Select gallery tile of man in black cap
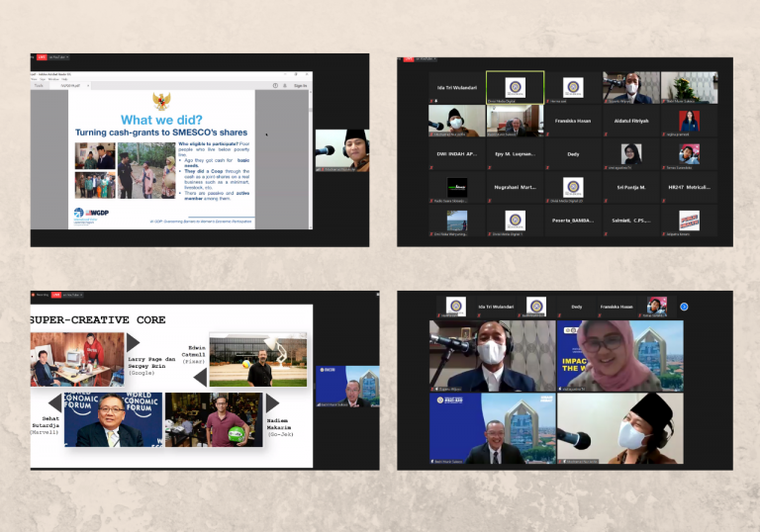The image size is (760, 532). point(620,428)
